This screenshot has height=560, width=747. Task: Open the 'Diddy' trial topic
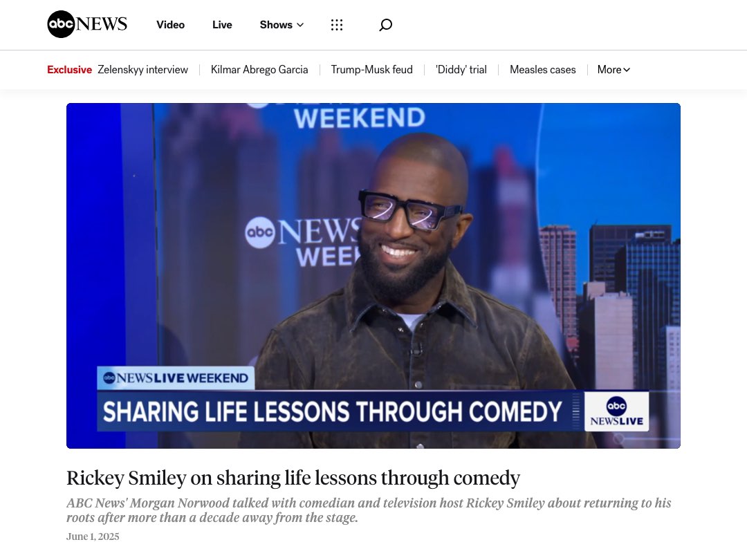tap(461, 70)
